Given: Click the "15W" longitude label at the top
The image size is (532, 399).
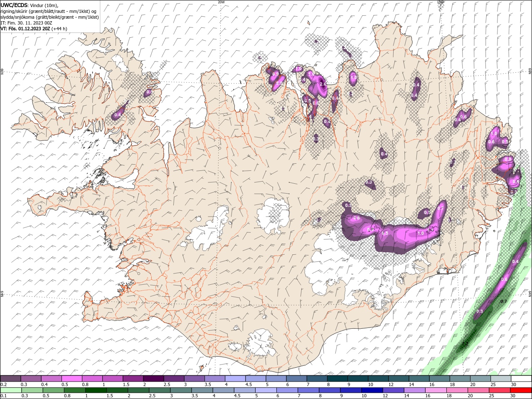Looking at the screenshot, I should coord(441,2).
